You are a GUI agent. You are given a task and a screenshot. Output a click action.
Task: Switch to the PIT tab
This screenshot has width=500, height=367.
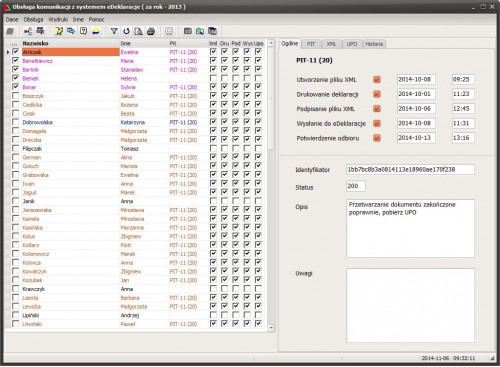pyautogui.click(x=311, y=44)
